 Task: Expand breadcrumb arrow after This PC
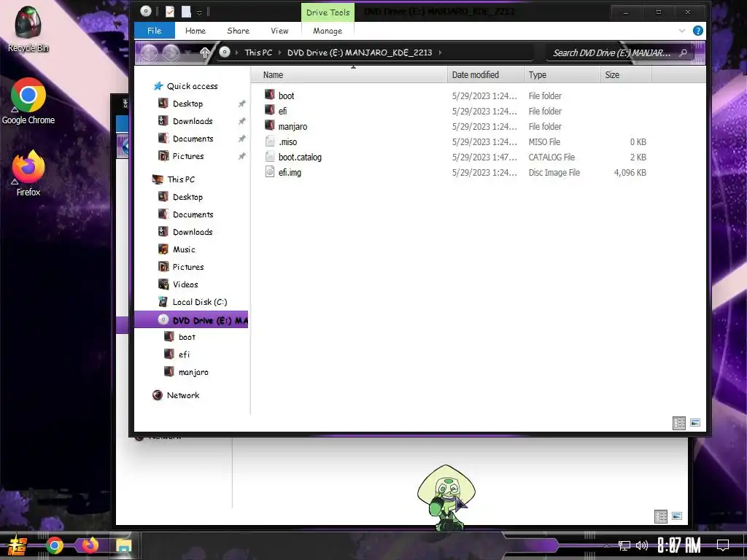click(x=279, y=52)
